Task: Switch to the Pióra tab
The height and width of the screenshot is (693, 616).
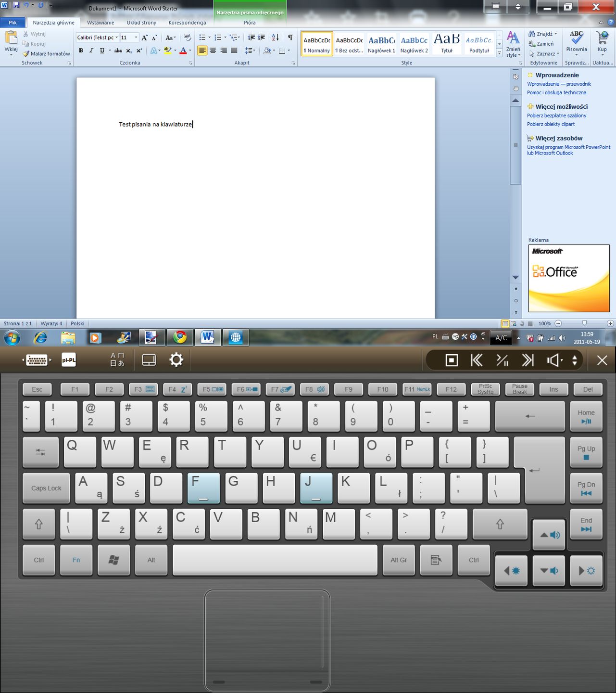Action: pos(250,23)
